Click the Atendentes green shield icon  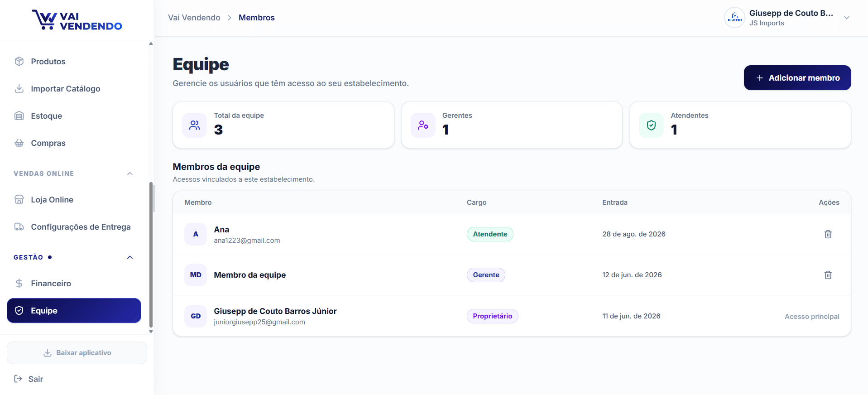point(651,125)
